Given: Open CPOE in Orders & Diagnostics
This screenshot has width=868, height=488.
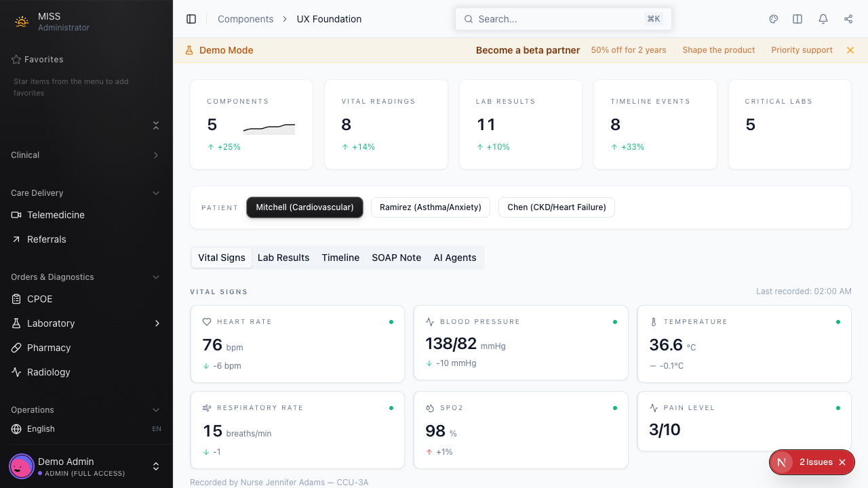Looking at the screenshot, I should click(39, 299).
